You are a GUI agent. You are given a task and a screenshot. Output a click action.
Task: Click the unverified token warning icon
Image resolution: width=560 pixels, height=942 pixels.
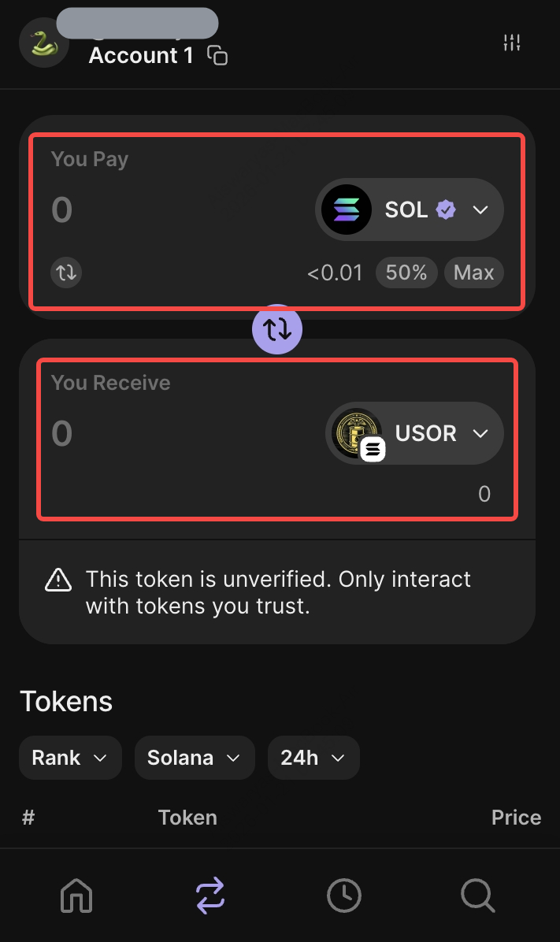click(x=58, y=580)
